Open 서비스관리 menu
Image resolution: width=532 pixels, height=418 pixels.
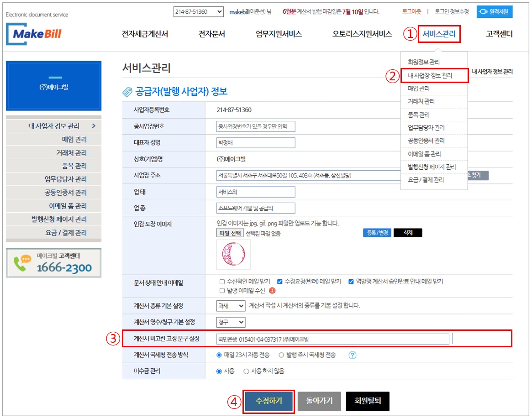tap(439, 34)
